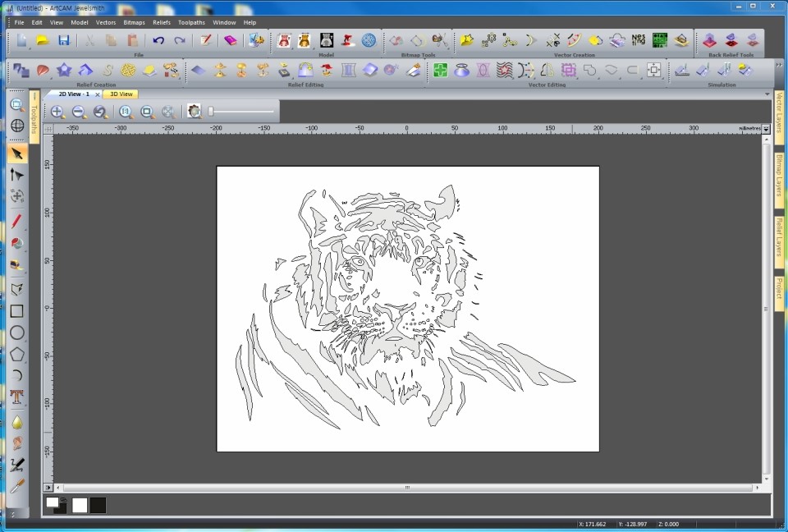Image resolution: width=788 pixels, height=532 pixels.
Task: Open the Model menu
Action: tap(80, 23)
